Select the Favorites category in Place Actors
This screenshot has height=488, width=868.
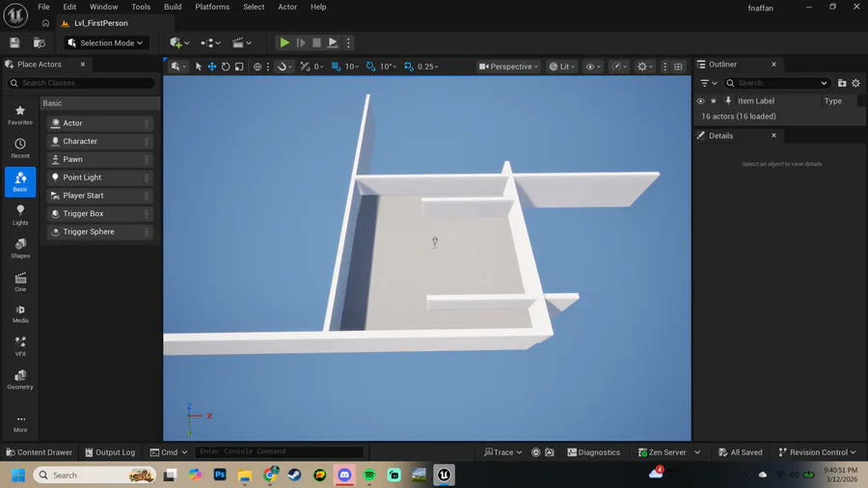(x=20, y=115)
